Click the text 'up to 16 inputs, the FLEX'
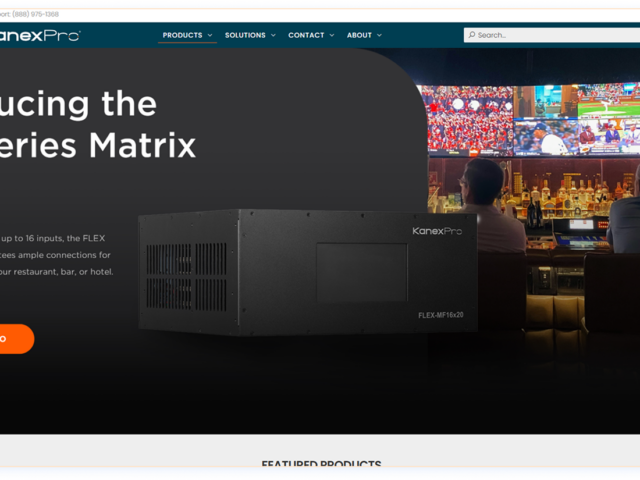The height and width of the screenshot is (480, 640). (53, 238)
